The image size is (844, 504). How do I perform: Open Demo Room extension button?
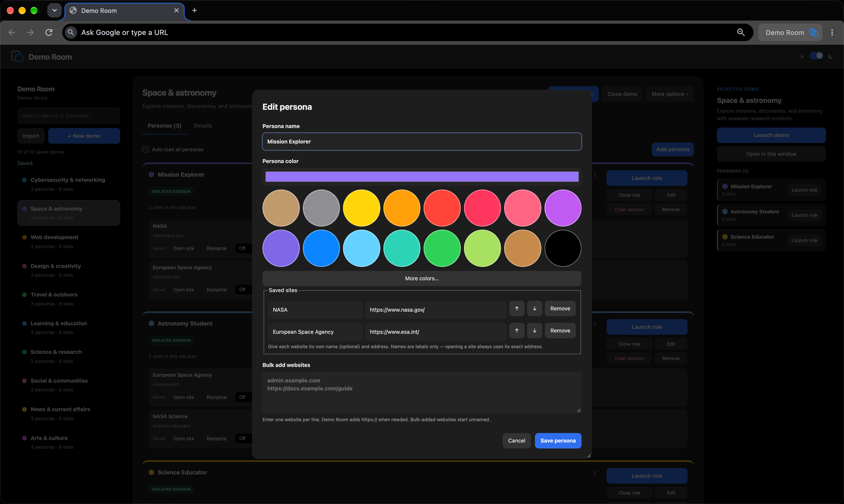click(790, 32)
